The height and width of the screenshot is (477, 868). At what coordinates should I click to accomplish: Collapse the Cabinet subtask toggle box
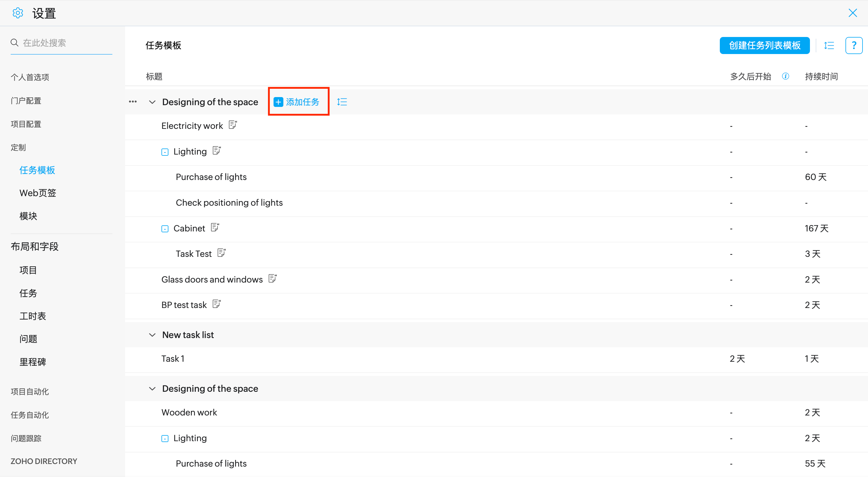click(x=165, y=229)
